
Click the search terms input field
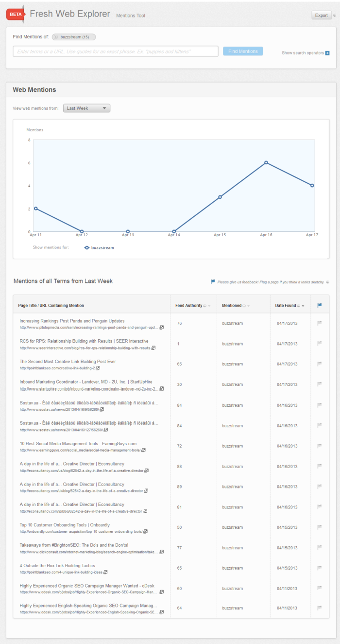point(116,51)
